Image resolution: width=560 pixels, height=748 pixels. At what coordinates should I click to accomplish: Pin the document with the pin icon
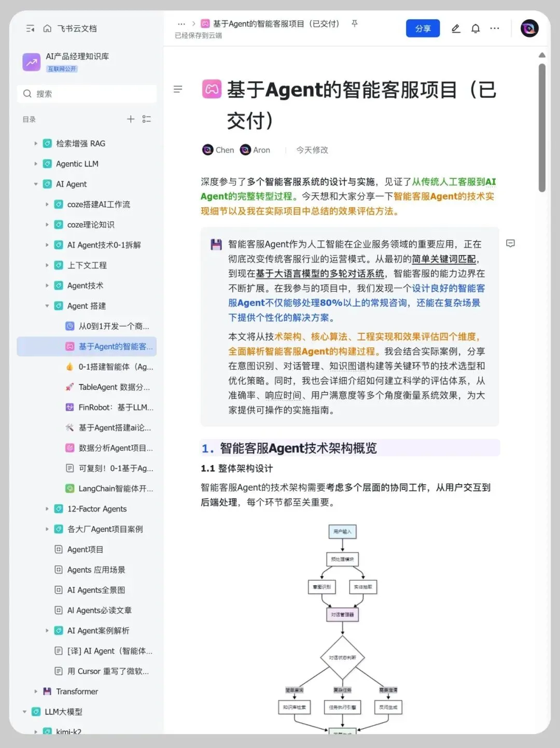tap(355, 24)
